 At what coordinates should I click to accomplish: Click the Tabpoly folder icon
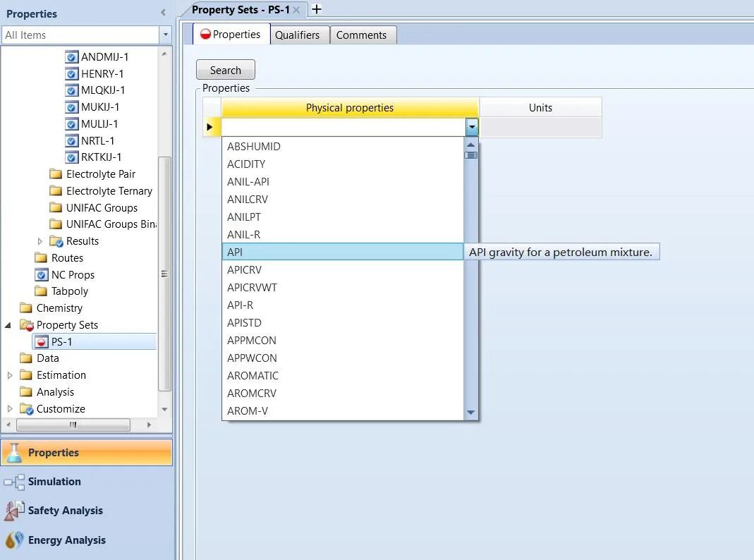pyautogui.click(x=41, y=291)
